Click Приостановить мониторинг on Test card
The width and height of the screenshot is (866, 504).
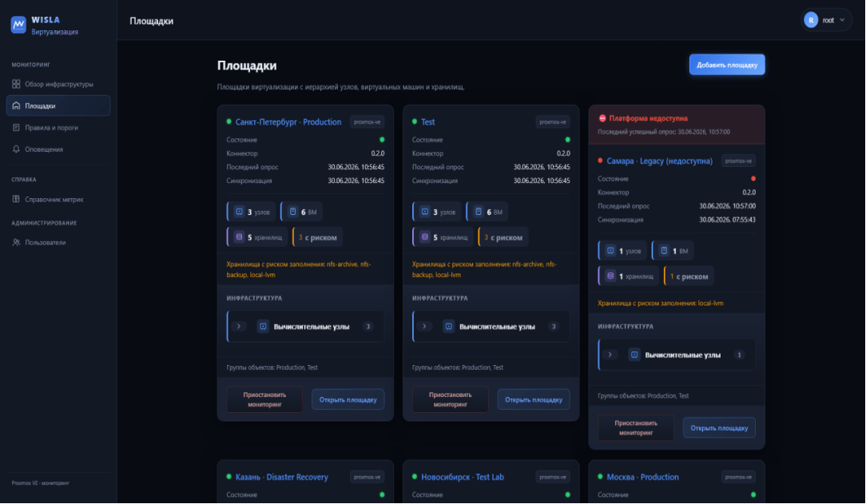click(x=450, y=399)
